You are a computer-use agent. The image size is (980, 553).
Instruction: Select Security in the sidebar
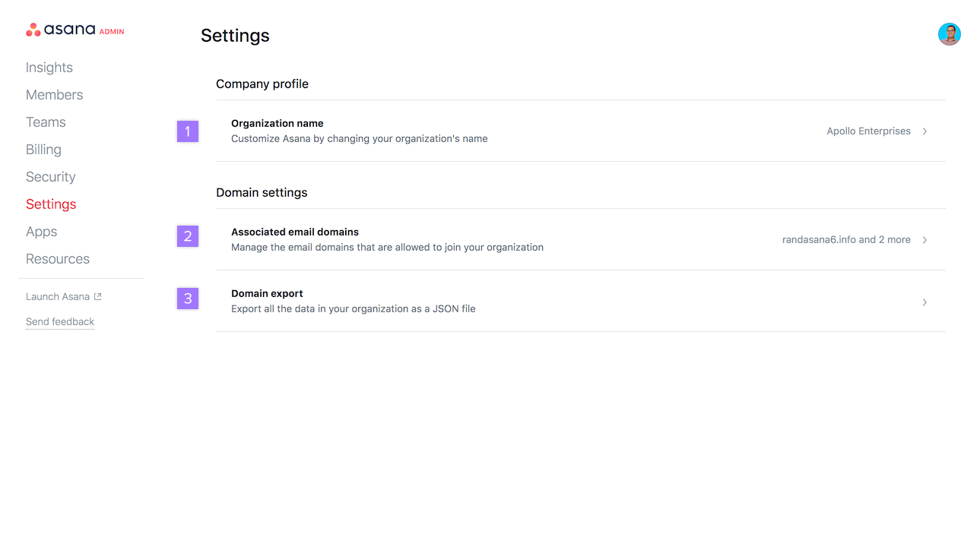(51, 177)
